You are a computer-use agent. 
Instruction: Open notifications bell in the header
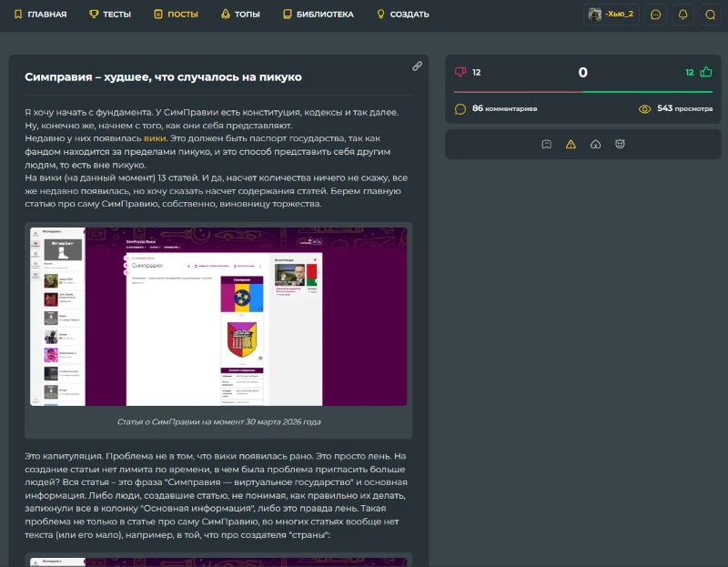[x=683, y=15]
